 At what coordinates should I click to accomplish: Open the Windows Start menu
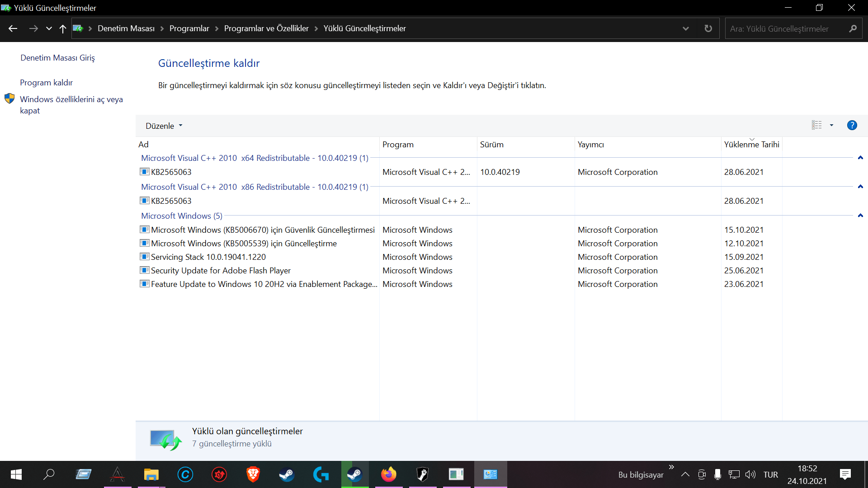(16, 474)
